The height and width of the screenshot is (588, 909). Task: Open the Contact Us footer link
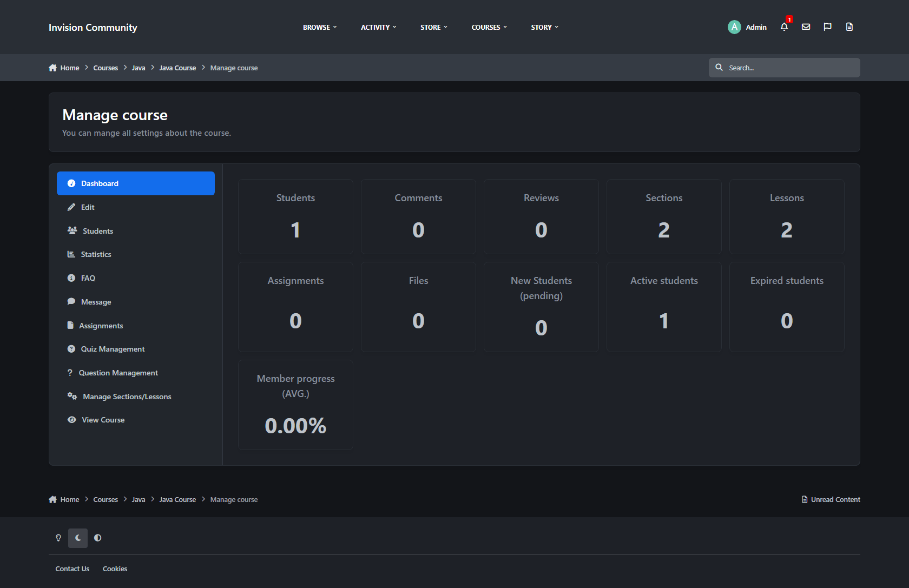[x=73, y=569]
